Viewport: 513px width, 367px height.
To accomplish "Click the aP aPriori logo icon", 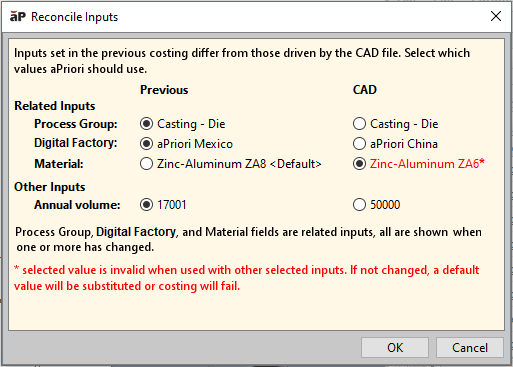I will [18, 16].
